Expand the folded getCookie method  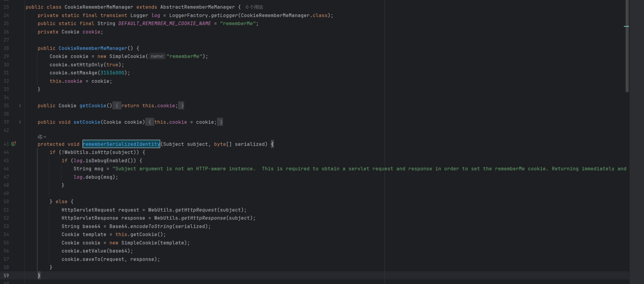click(x=20, y=106)
